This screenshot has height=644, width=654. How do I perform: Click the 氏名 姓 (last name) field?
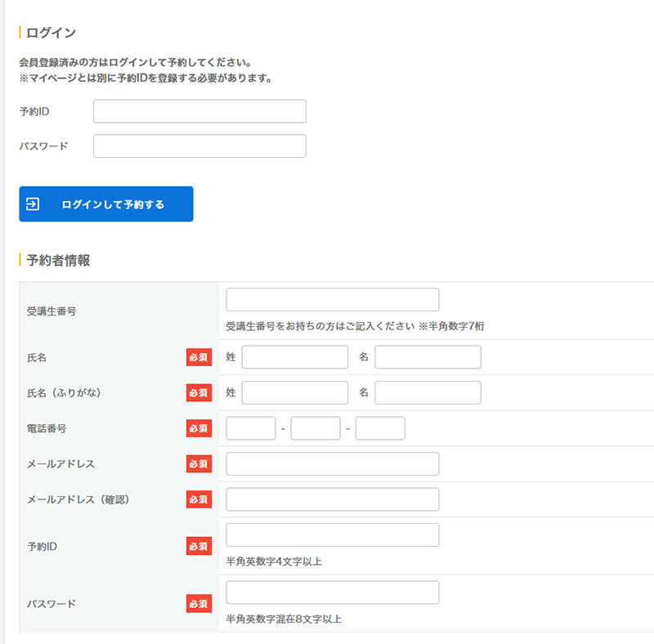[x=294, y=357]
